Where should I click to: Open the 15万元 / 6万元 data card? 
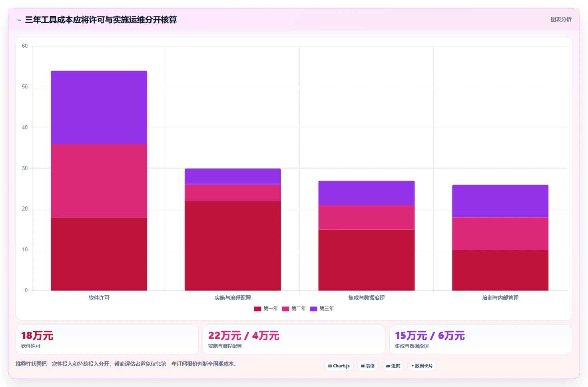[x=481, y=339]
